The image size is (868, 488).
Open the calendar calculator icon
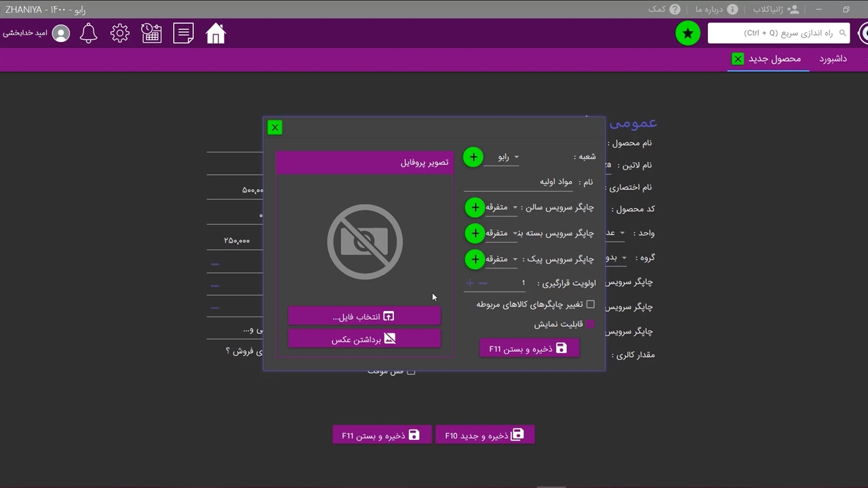[x=151, y=33]
